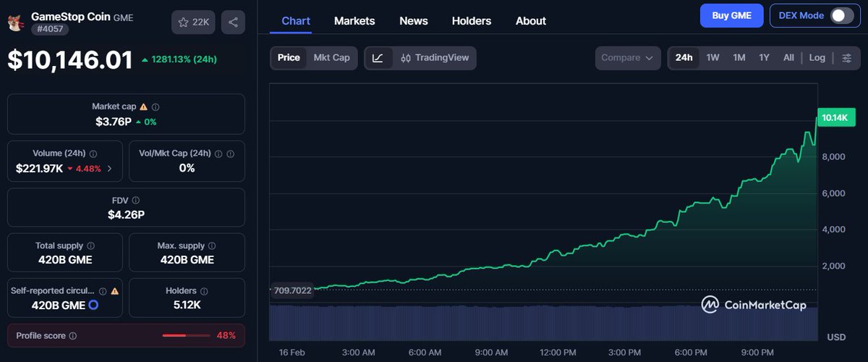Select the line chart icon
This screenshot has height=362, width=868.
tap(378, 58)
